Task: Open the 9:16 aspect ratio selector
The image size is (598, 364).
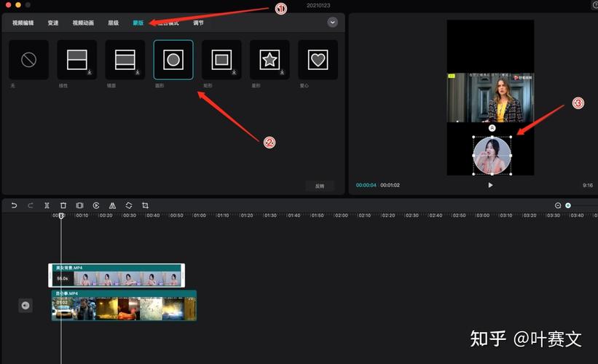Action: point(587,185)
